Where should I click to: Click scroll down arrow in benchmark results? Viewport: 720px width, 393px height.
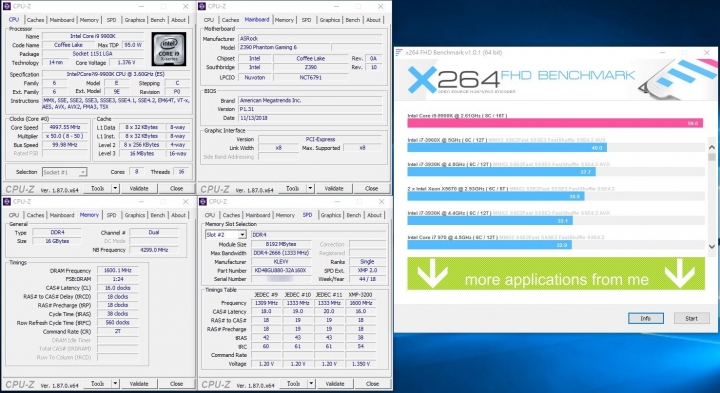tap(712, 247)
